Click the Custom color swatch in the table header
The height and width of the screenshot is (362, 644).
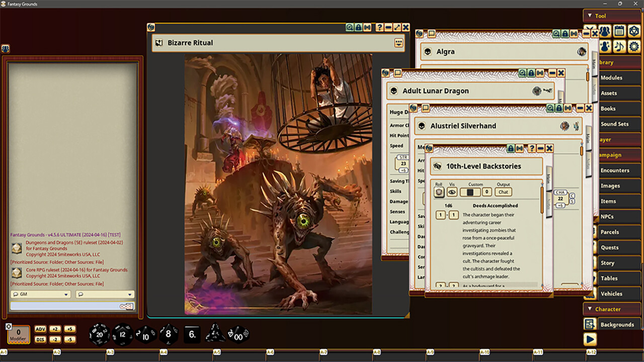(469, 191)
